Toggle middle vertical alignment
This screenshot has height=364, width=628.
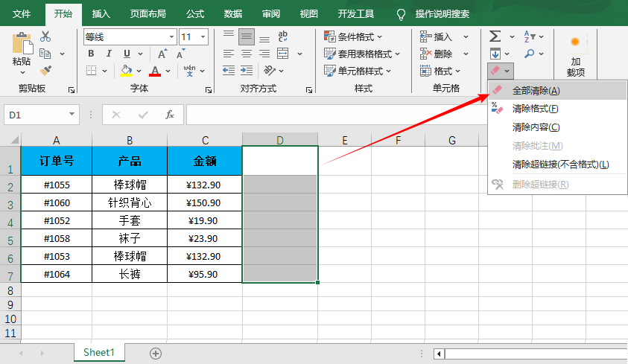[x=247, y=36]
